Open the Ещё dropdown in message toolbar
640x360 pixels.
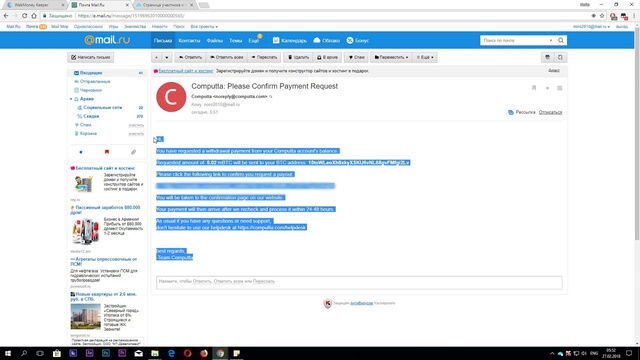pyautogui.click(x=425, y=57)
